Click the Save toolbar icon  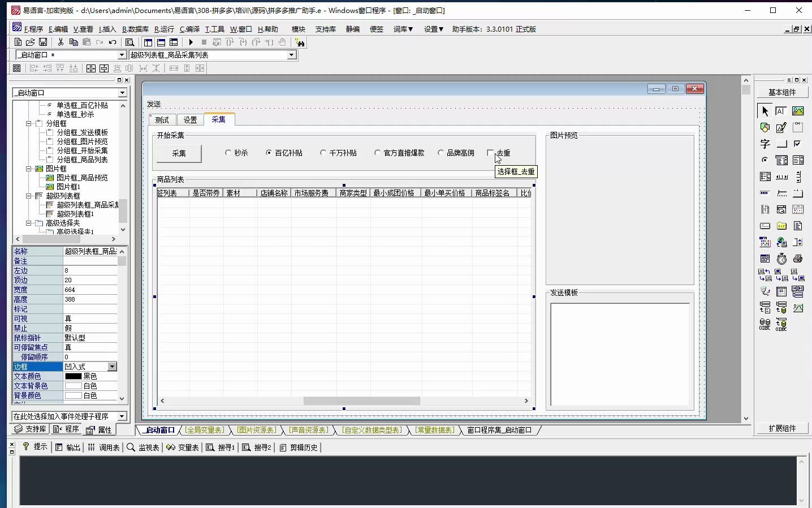(43, 42)
